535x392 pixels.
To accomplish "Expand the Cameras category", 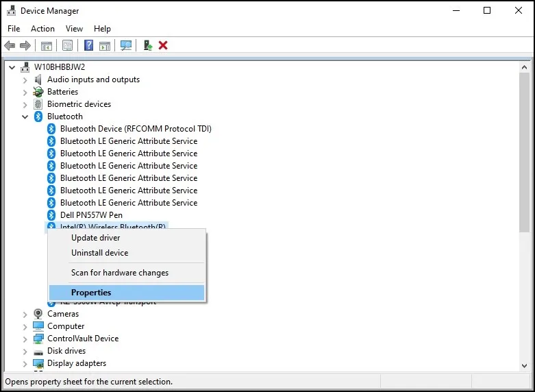I will coord(25,314).
